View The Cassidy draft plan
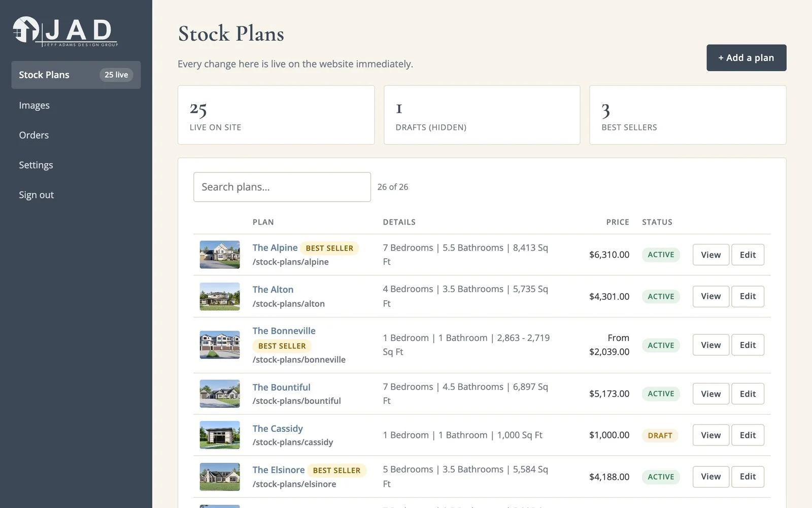The width and height of the screenshot is (812, 508). pos(710,435)
